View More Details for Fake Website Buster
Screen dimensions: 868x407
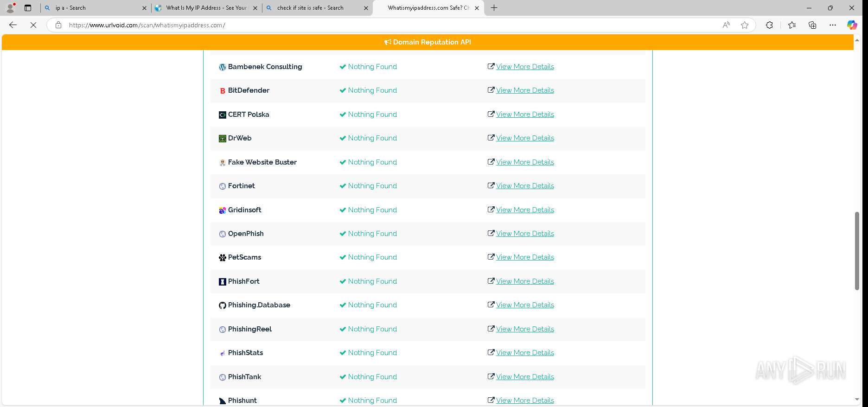525,162
